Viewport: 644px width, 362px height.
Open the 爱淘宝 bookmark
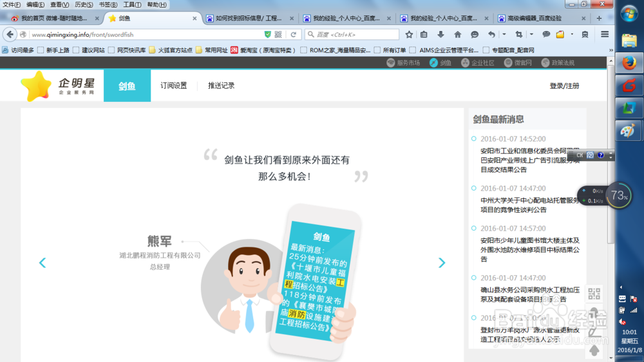[263, 50]
